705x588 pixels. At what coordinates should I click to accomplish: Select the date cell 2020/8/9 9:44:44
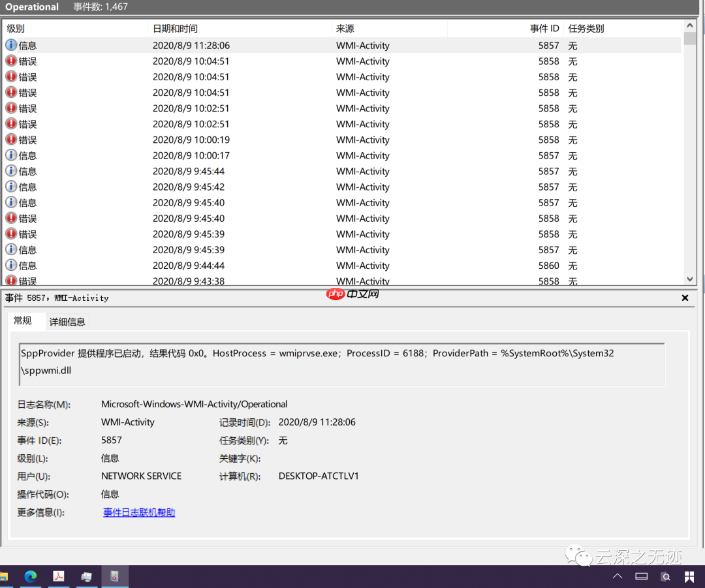pos(189,266)
